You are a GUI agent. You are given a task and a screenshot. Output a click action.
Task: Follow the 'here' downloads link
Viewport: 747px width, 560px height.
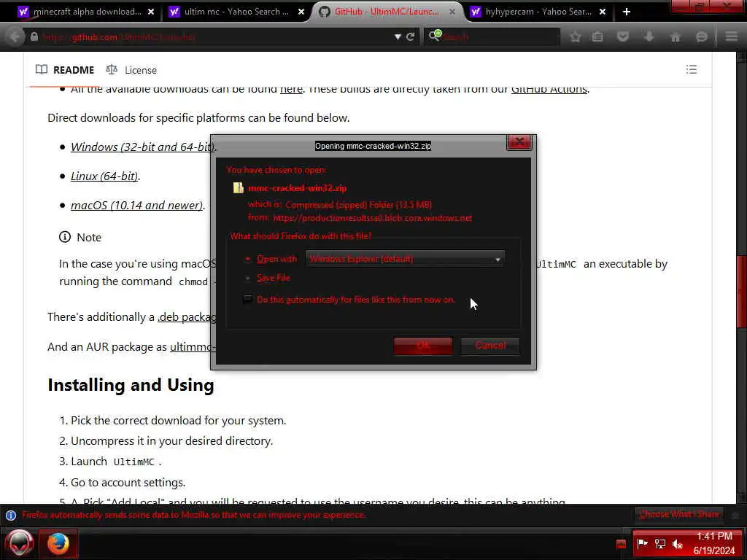click(x=291, y=89)
